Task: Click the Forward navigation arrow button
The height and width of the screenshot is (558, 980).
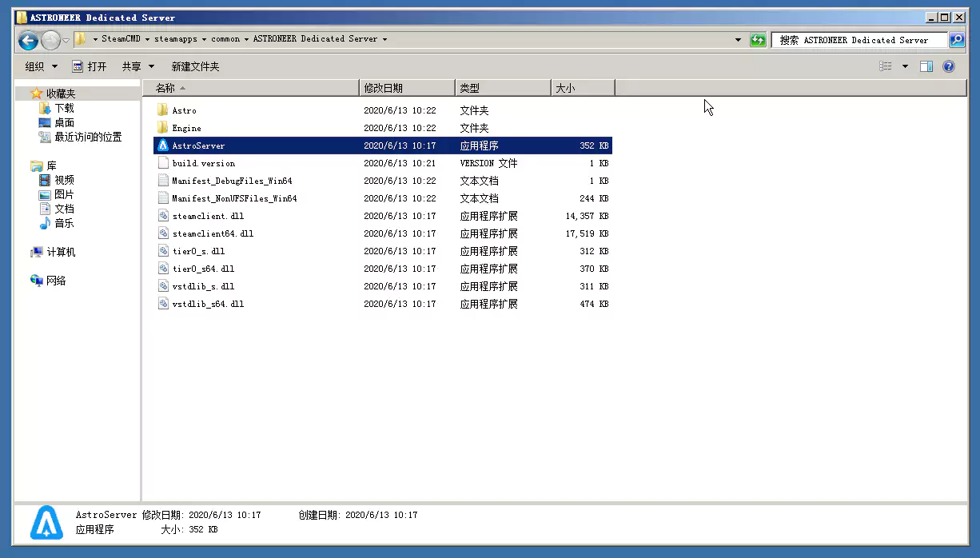Action: (50, 40)
